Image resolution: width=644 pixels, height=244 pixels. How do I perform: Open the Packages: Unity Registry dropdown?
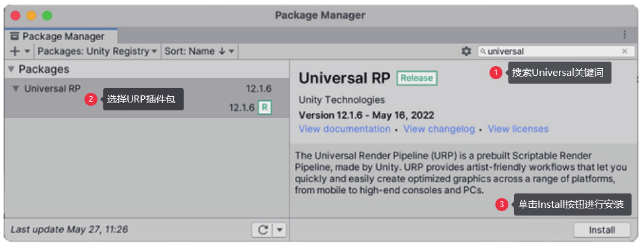(97, 51)
